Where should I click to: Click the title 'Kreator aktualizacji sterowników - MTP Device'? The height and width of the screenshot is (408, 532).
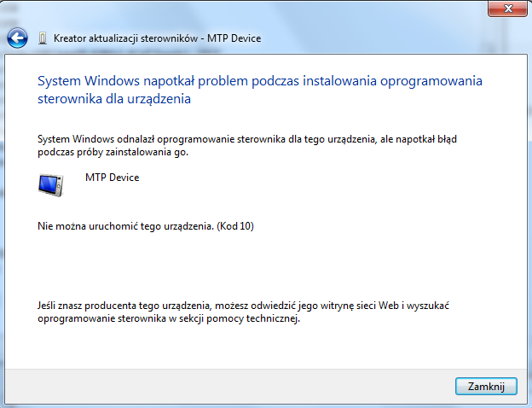[157, 38]
